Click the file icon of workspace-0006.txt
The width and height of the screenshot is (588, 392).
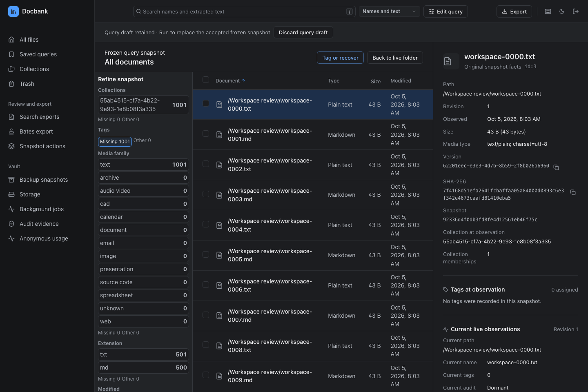coord(219,285)
